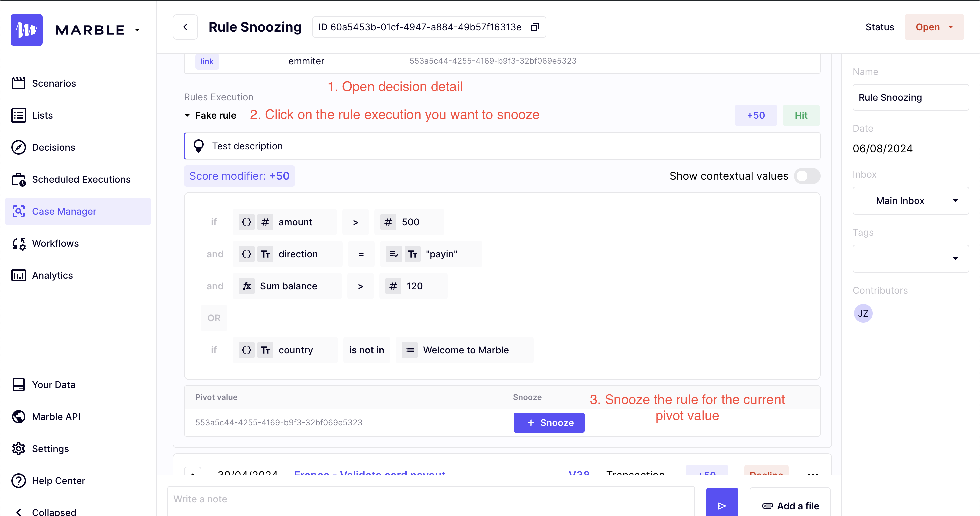
Task: Copy the case ID with the copy icon
Action: point(535,27)
